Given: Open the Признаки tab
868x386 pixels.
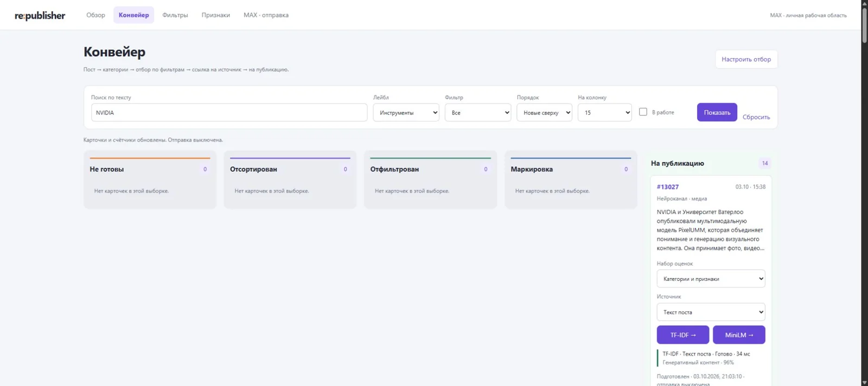Looking at the screenshot, I should pos(216,15).
